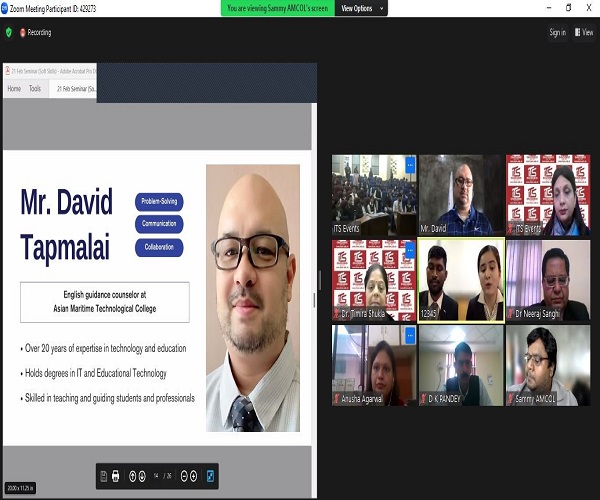Select the '21 Feb Seminar' document tab
Image resolution: width=600 pixels, height=500 pixels.
tap(73, 89)
